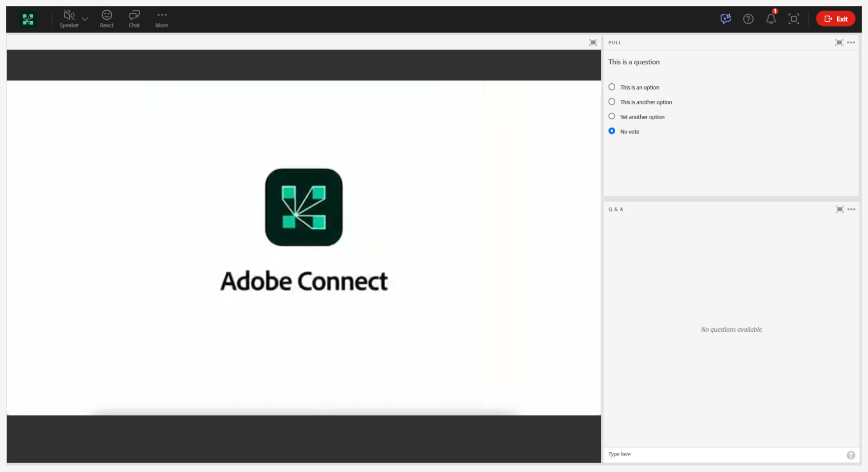The height and width of the screenshot is (472, 868).
Task: Select 'This is an option' radio button
Action: click(x=612, y=87)
